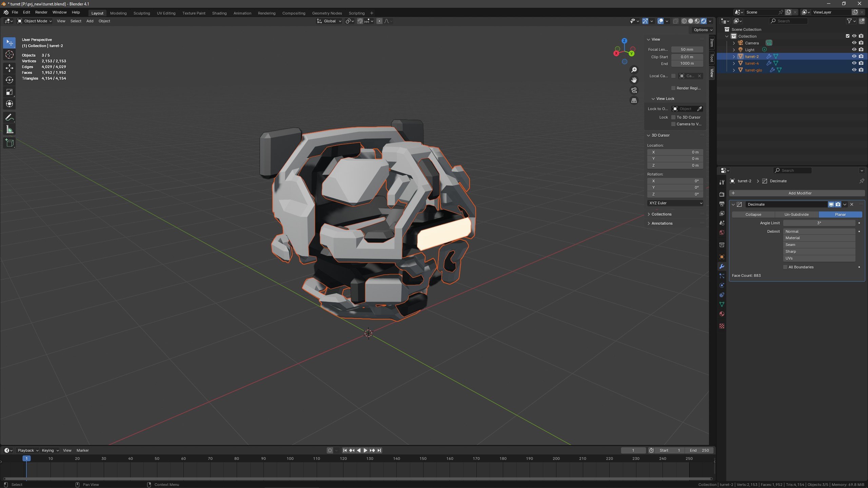The width and height of the screenshot is (868, 488).
Task: Enable the Render Region checkbox
Action: click(x=673, y=88)
